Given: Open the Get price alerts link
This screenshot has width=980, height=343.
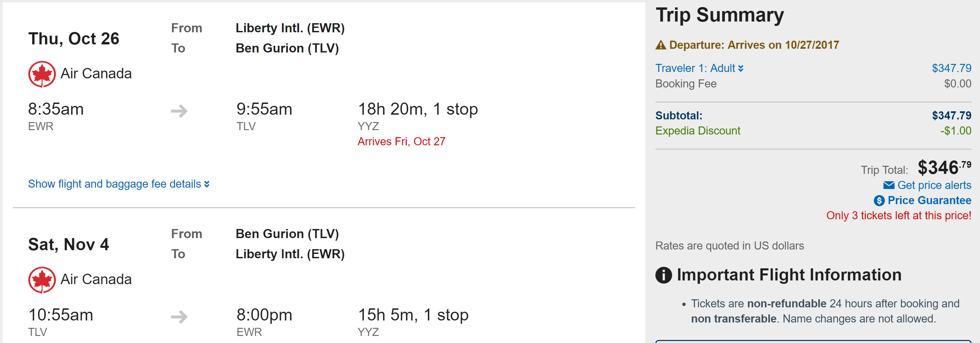Looking at the screenshot, I should click(934, 185).
